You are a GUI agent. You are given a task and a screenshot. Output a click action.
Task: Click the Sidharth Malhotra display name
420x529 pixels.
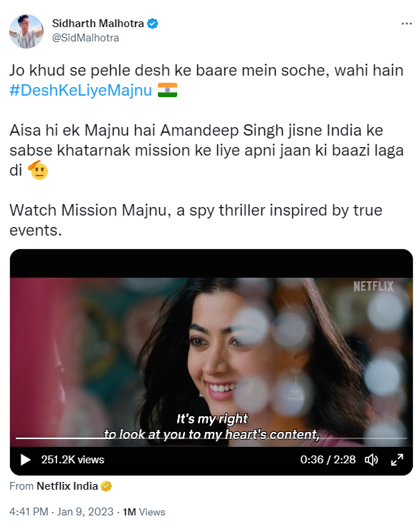tap(98, 24)
